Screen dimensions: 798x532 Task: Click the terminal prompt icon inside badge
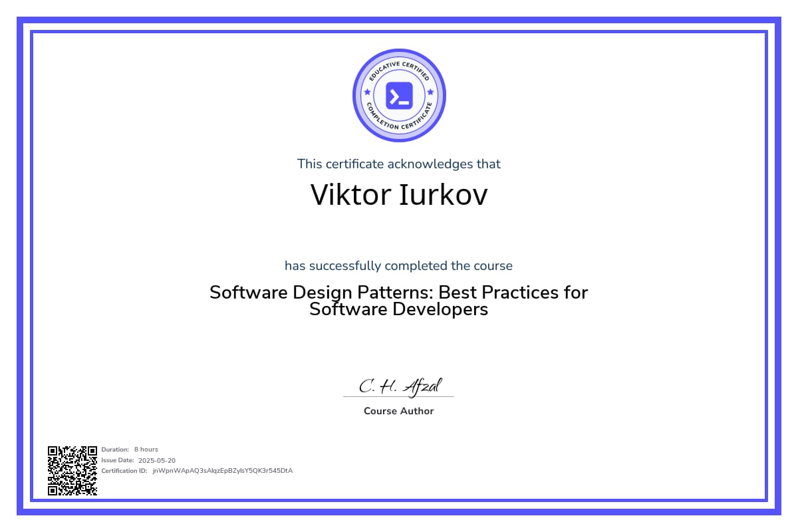pos(399,96)
